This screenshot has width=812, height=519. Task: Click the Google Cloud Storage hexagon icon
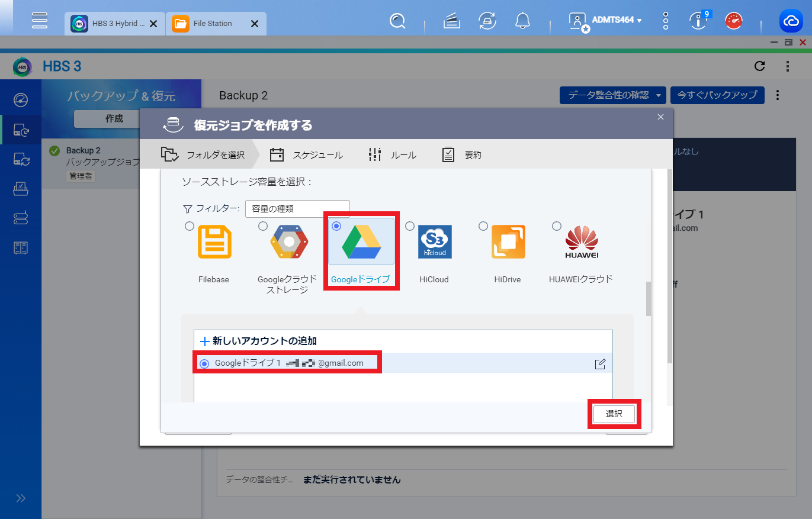289,242
